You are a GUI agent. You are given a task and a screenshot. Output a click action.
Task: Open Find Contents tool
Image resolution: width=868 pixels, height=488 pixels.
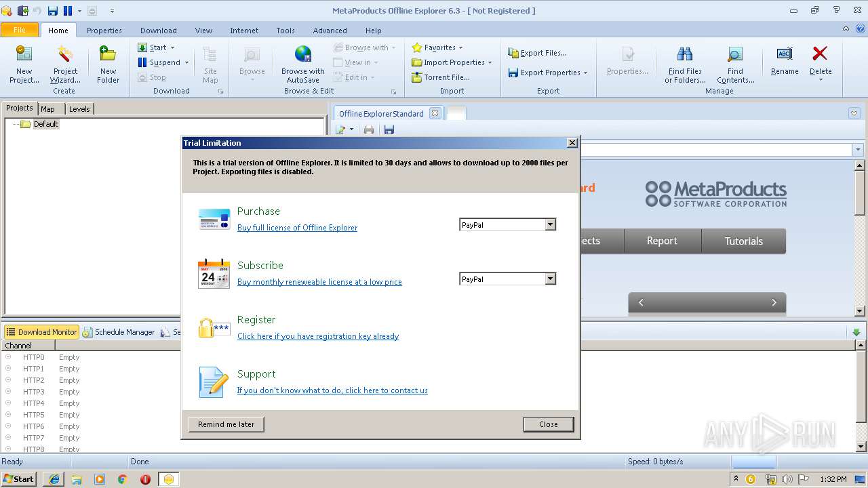point(735,65)
